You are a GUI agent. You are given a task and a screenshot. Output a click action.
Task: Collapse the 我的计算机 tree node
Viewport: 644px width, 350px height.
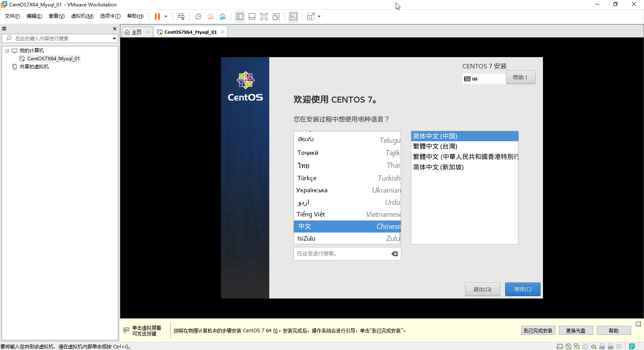pyautogui.click(x=7, y=51)
